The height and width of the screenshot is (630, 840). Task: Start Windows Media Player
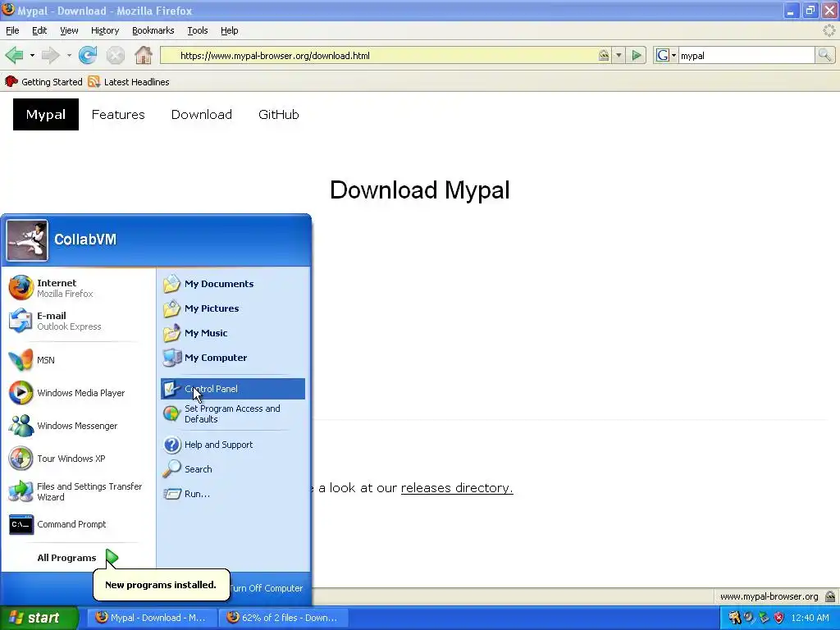(79, 393)
